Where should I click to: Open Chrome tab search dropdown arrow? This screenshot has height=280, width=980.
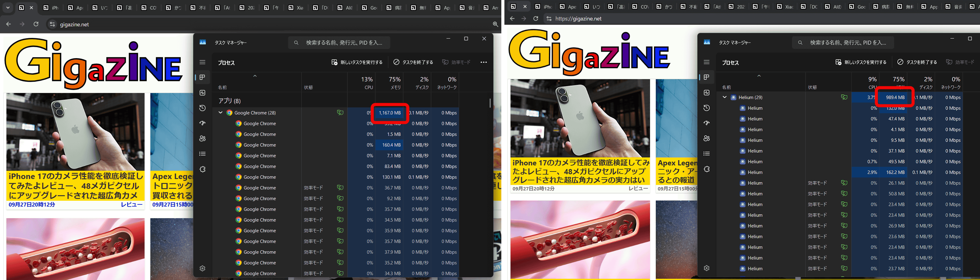pos(8,8)
